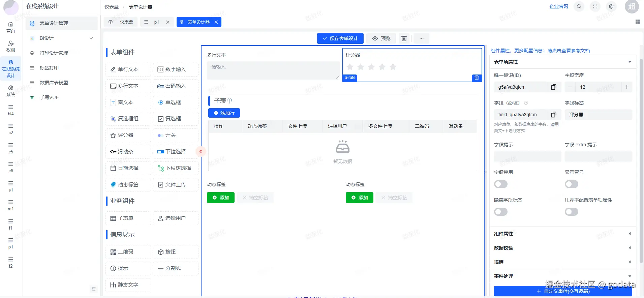Collapse the component panel with red arrow
The height and width of the screenshot is (298, 644).
pyautogui.click(x=201, y=151)
